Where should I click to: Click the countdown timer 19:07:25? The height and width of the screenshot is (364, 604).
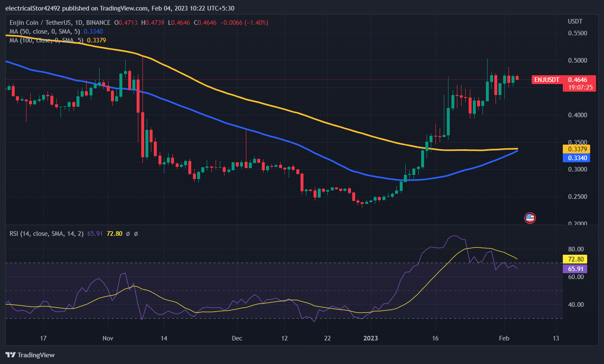pos(580,88)
